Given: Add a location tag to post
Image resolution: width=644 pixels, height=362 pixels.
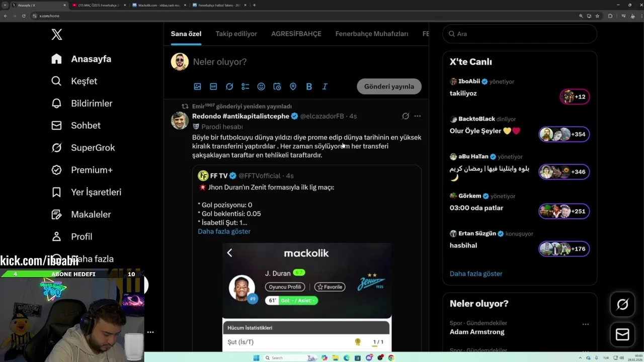Looking at the screenshot, I should 293,86.
